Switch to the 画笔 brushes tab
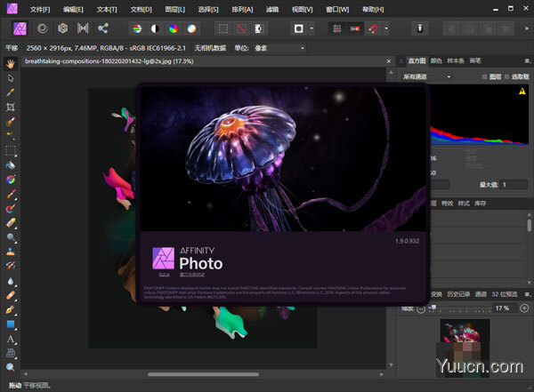Viewport: 534px width, 392px height. (x=475, y=61)
